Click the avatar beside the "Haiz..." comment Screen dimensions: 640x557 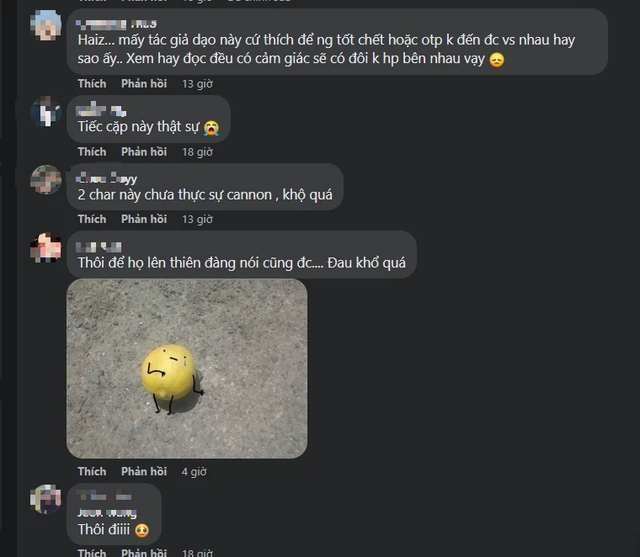pos(46,25)
